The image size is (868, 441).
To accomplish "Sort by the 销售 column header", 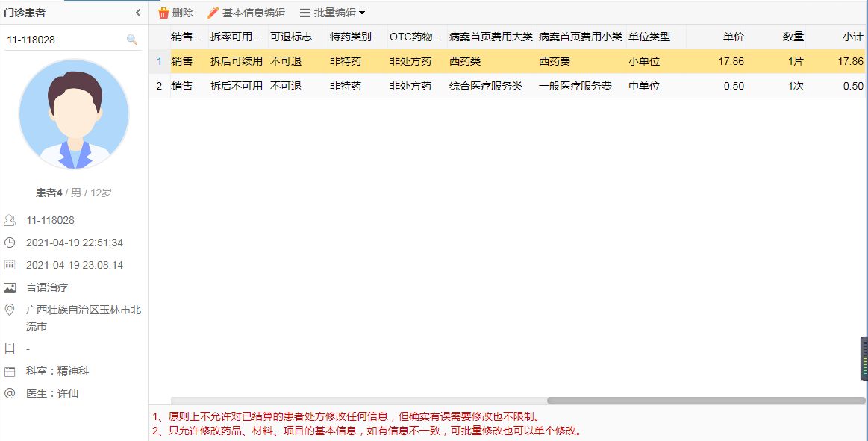I will click(190, 37).
